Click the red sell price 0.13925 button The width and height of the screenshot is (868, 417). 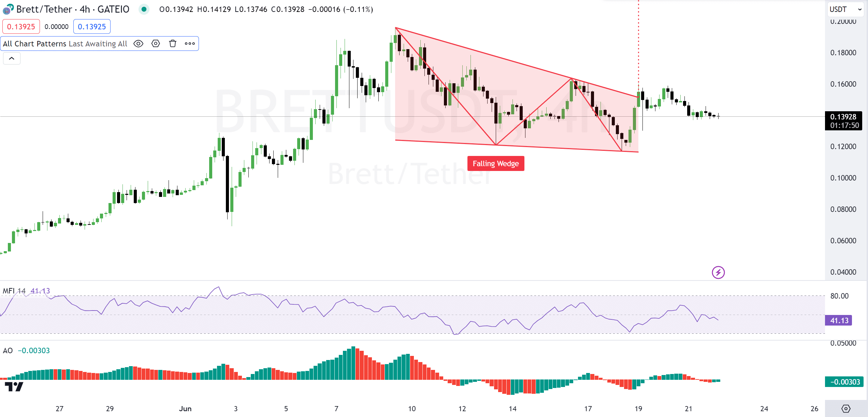point(21,27)
